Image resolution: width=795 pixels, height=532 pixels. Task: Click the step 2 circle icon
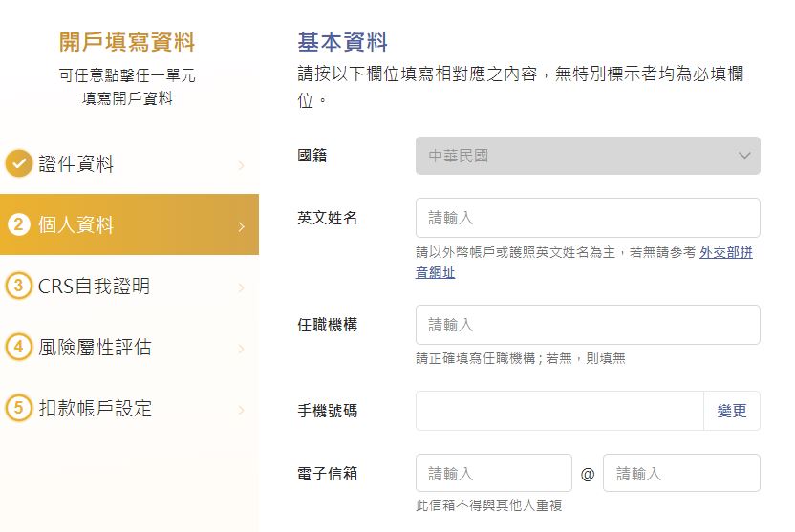[x=19, y=225]
